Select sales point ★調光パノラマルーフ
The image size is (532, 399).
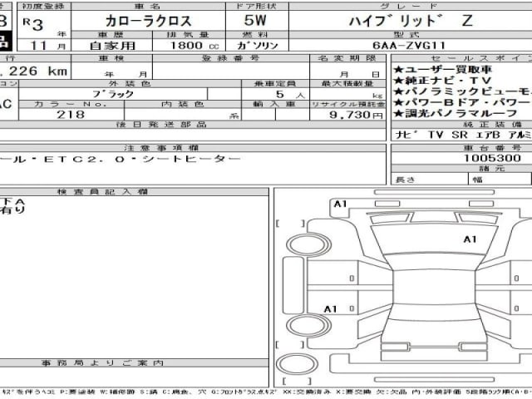click(x=456, y=113)
